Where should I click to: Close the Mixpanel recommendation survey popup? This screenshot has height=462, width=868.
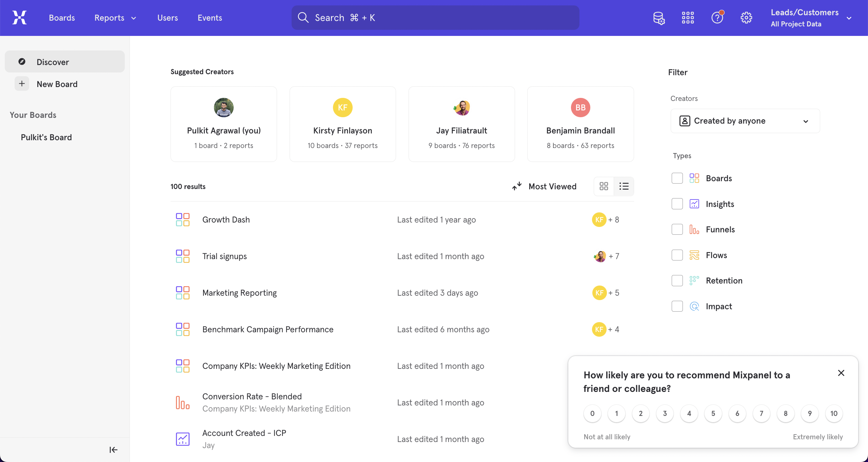tap(841, 373)
